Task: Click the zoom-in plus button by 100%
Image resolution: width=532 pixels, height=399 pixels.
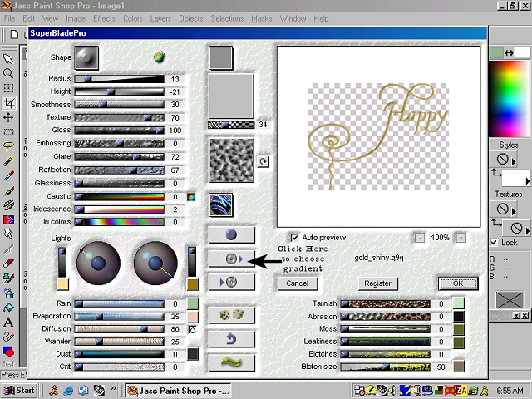Action: coord(461,237)
